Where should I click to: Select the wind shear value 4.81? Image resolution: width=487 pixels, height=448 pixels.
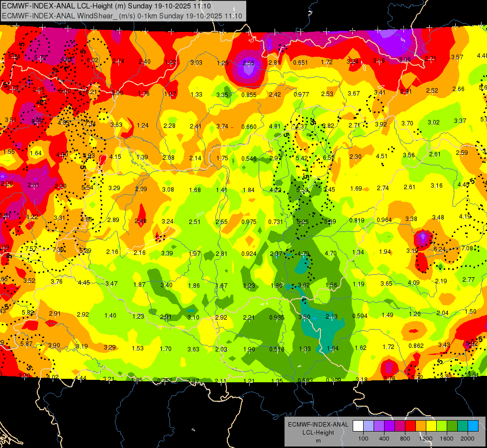275,126
